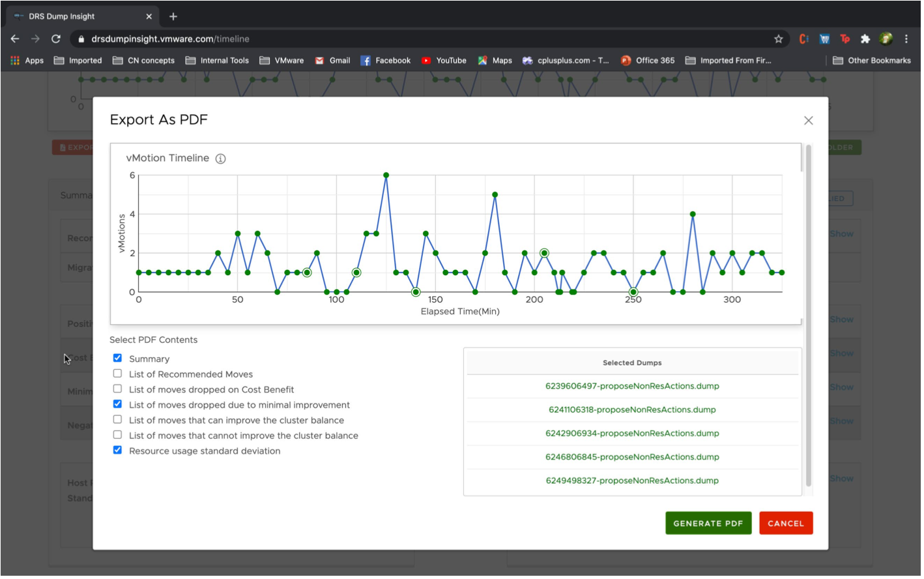Check List of moves dropped on Cost Benefit
This screenshot has height=579, width=924.
click(x=118, y=390)
